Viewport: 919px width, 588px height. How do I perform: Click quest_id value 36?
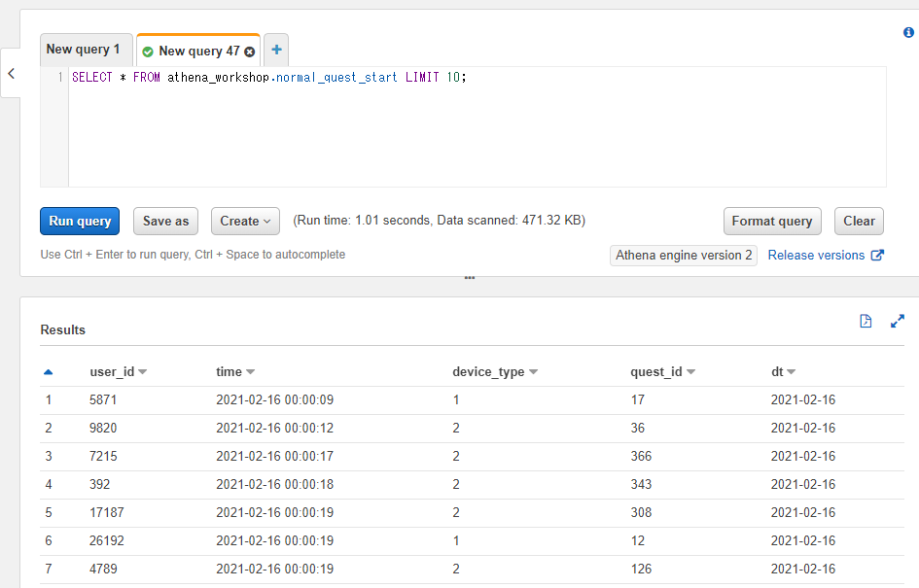[x=638, y=428]
